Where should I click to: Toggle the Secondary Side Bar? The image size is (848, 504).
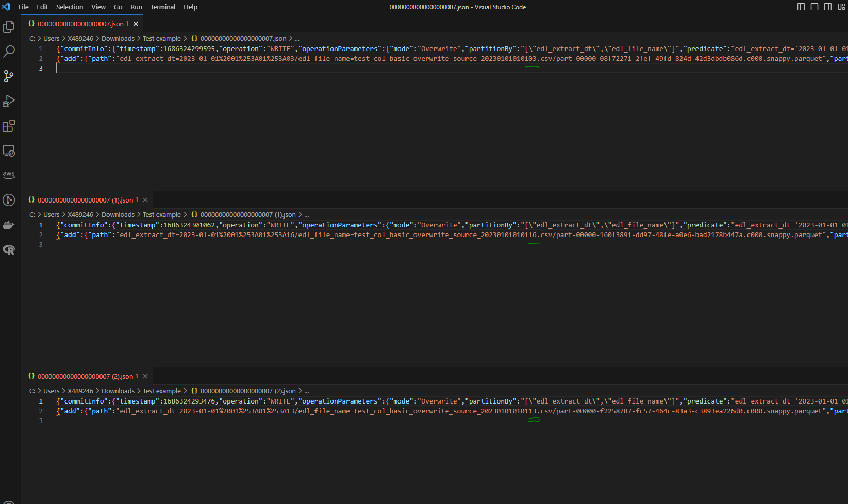click(828, 7)
